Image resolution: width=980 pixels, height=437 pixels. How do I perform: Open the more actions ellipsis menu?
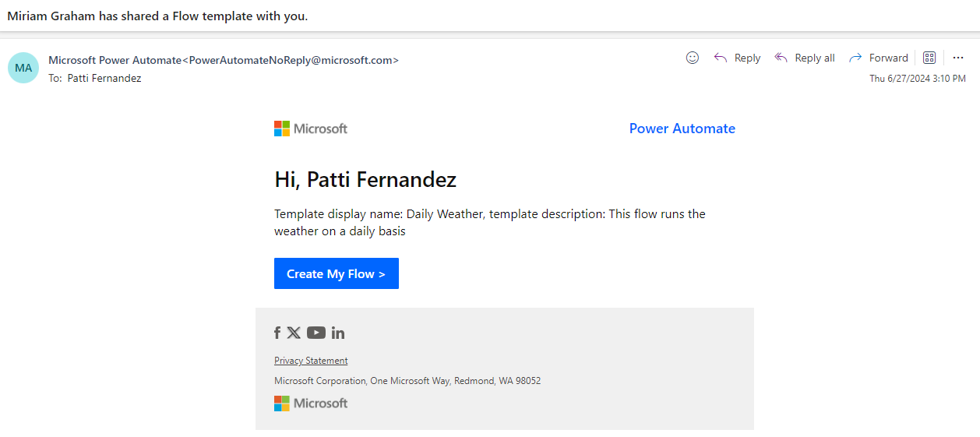click(x=958, y=58)
